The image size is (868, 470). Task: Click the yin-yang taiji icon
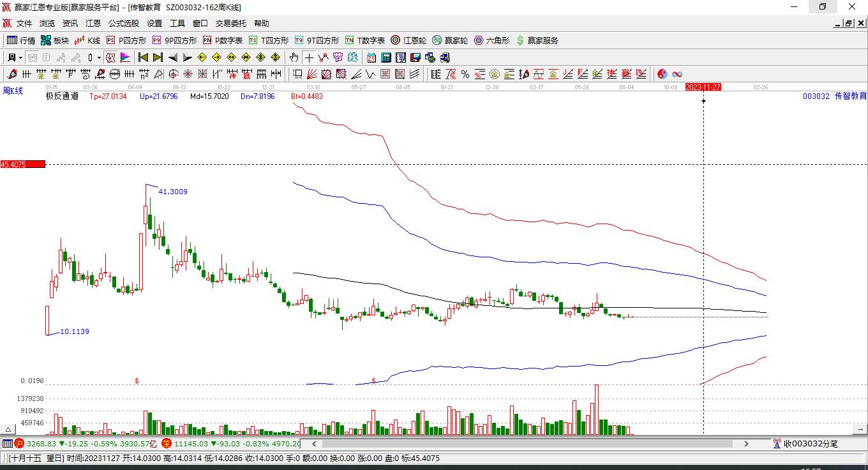pyautogui.click(x=662, y=74)
